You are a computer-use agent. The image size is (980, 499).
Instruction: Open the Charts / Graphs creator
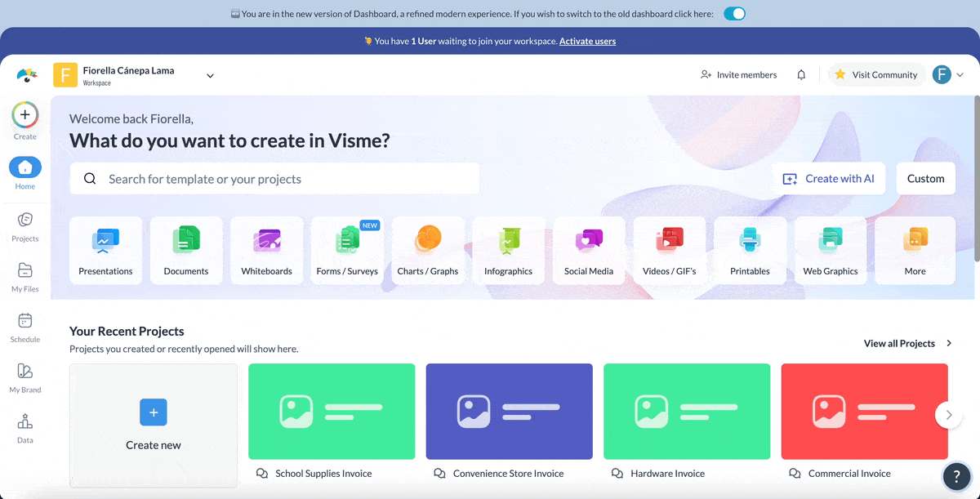[428, 241]
